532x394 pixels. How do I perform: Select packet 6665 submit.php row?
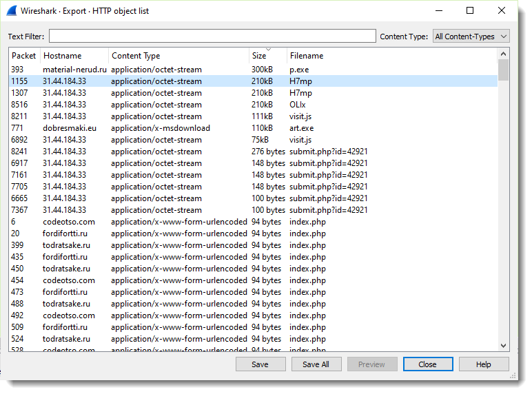coord(253,198)
